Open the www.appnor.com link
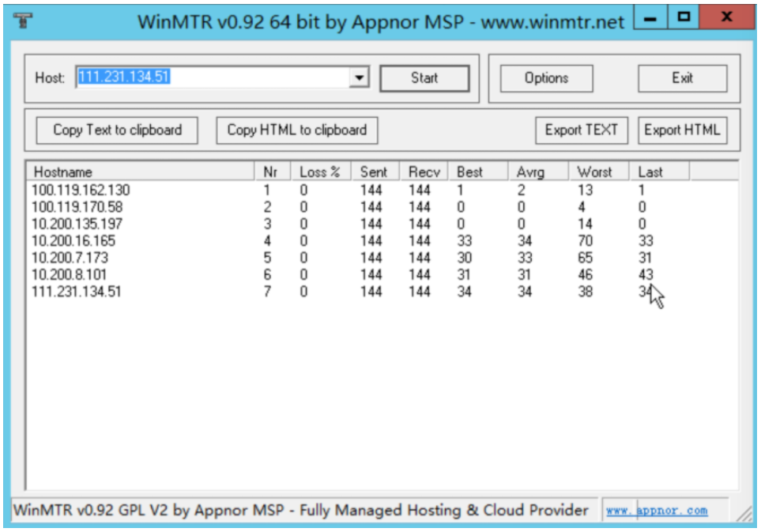The height and width of the screenshot is (532, 761). point(657,511)
